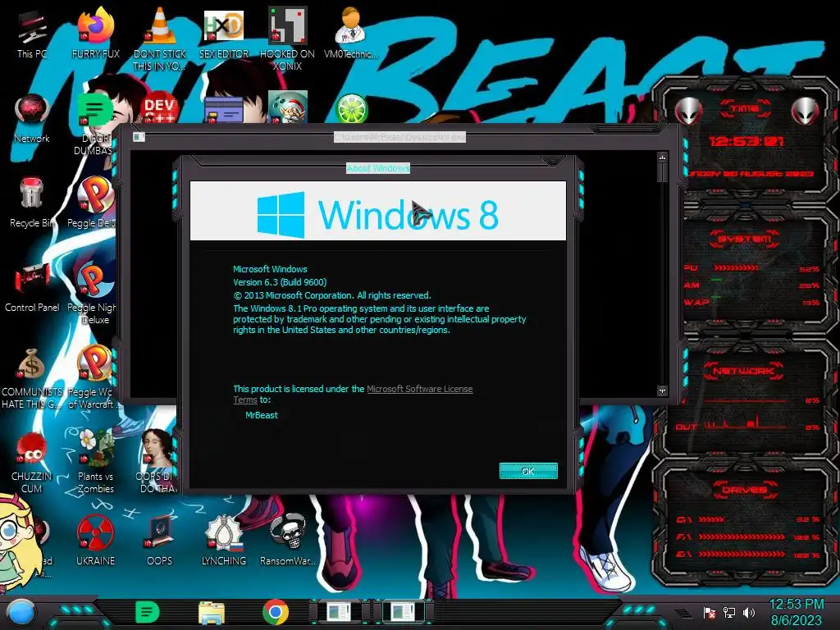
Task: Click the 12:53 red digital clock readout
Action: pos(746,141)
